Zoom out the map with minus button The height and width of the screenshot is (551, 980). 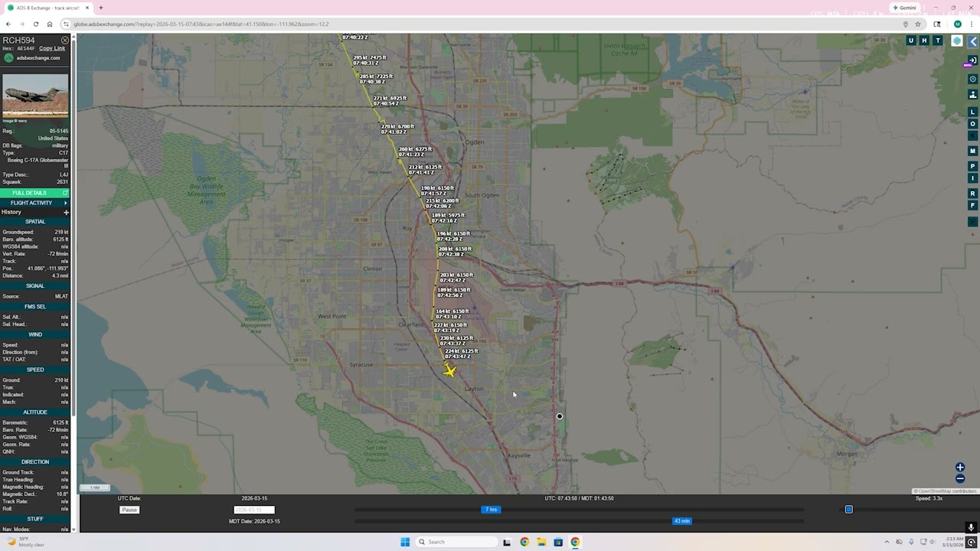point(960,479)
